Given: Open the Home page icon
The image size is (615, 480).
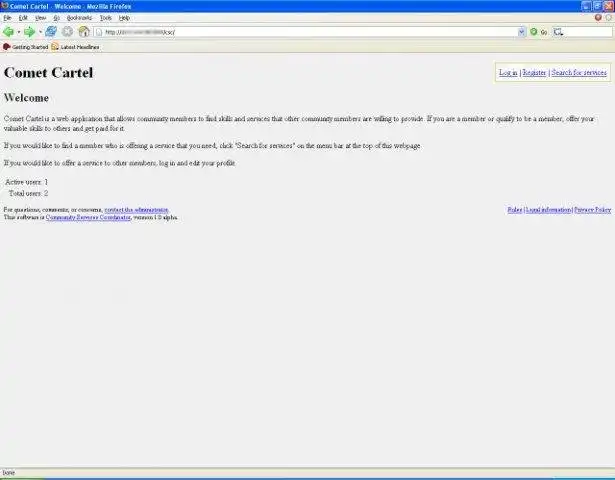Looking at the screenshot, I should [84, 31].
